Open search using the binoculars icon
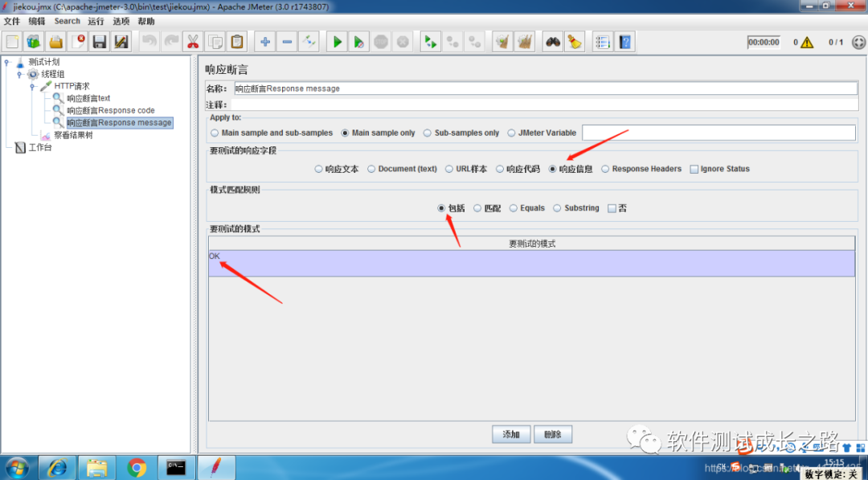Image resolution: width=868 pixels, height=480 pixels. [552, 42]
